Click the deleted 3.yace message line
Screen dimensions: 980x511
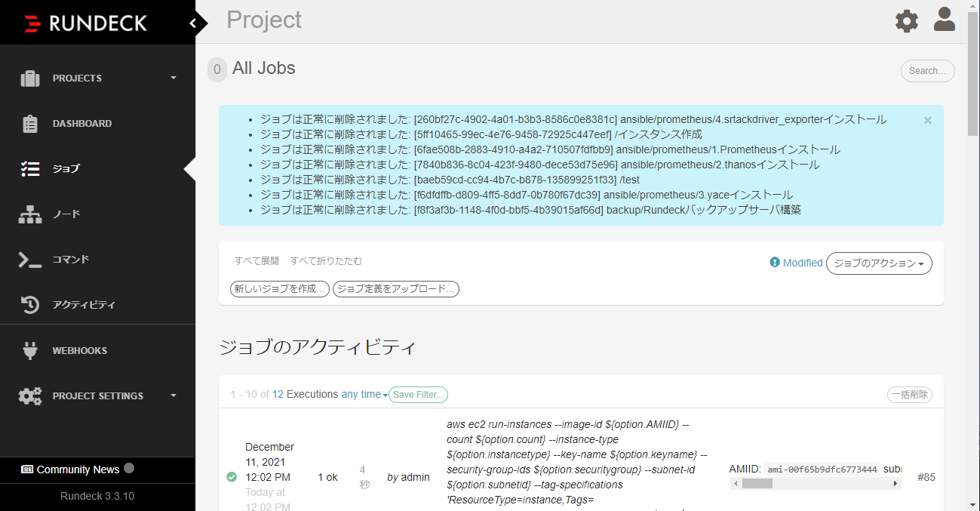coord(527,195)
